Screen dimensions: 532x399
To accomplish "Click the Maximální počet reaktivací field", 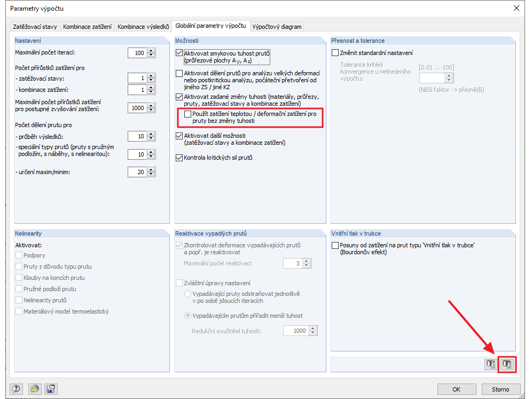I will 293,263.
